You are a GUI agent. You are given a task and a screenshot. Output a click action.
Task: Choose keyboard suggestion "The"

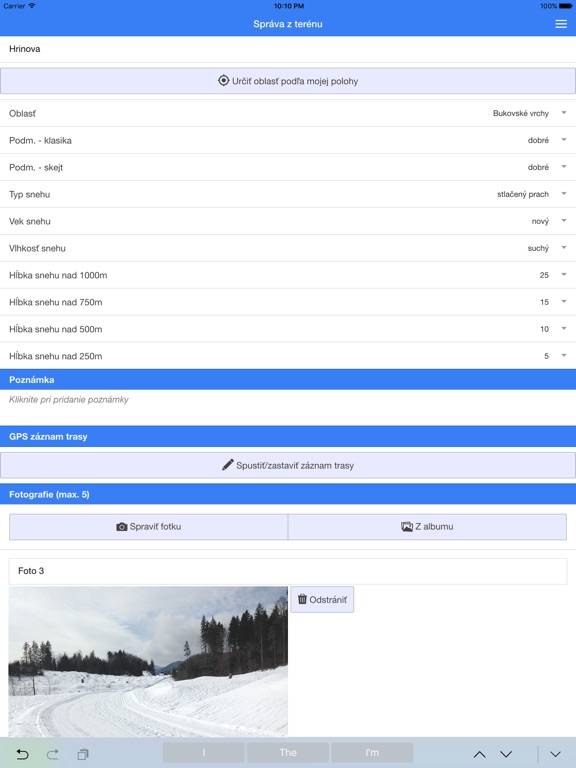(288, 752)
